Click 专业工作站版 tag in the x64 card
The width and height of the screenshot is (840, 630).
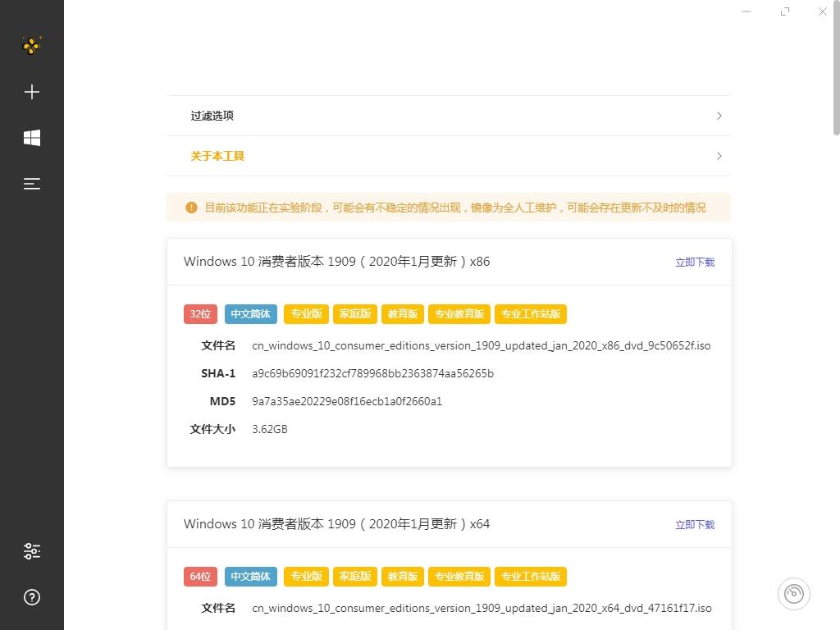[x=531, y=577]
